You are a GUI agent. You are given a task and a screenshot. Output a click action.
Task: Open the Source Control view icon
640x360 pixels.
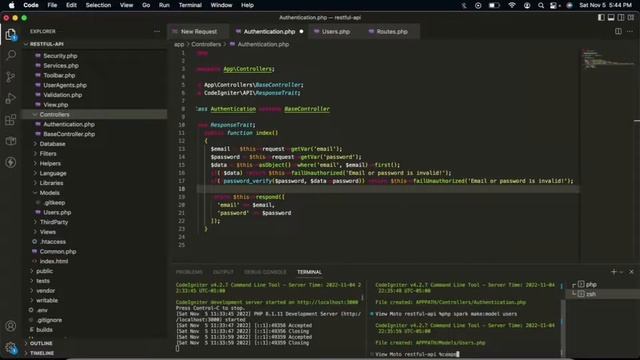click(x=11, y=77)
